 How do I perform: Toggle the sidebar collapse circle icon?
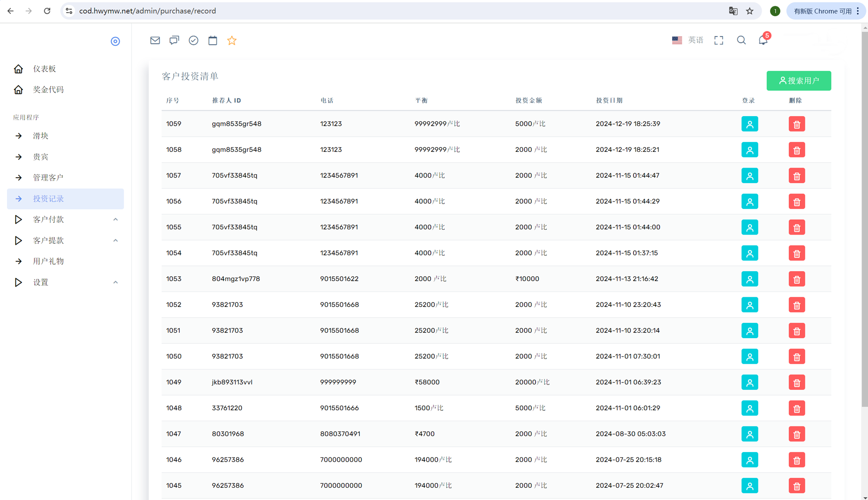[115, 41]
